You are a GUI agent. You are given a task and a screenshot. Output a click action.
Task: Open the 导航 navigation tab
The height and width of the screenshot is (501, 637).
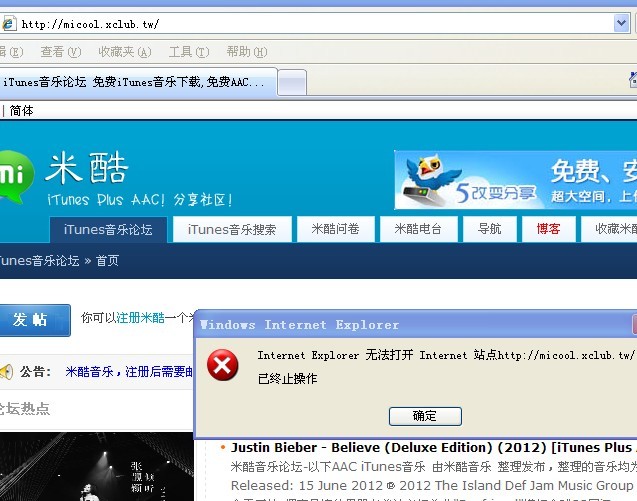(x=490, y=229)
